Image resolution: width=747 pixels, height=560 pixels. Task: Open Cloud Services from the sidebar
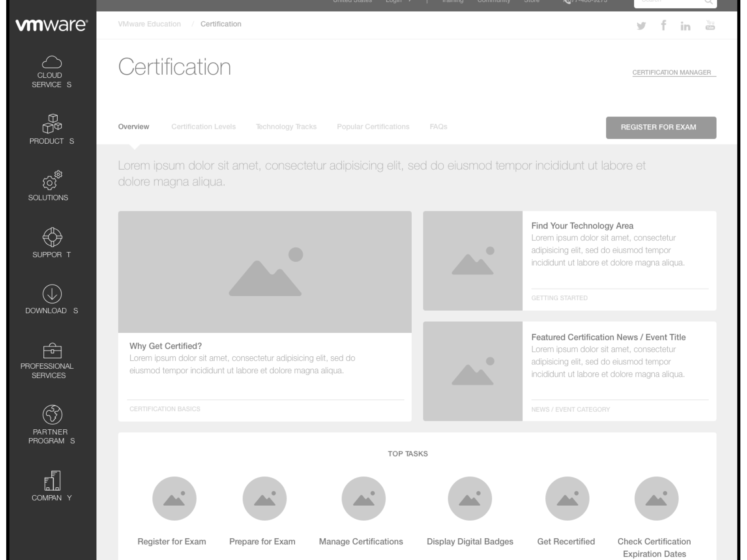(52, 72)
